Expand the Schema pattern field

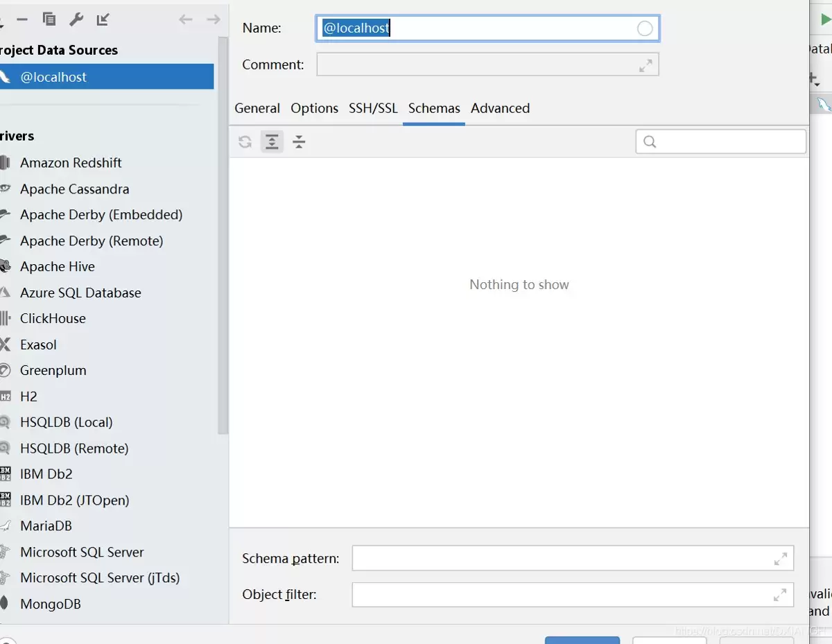[x=780, y=558]
